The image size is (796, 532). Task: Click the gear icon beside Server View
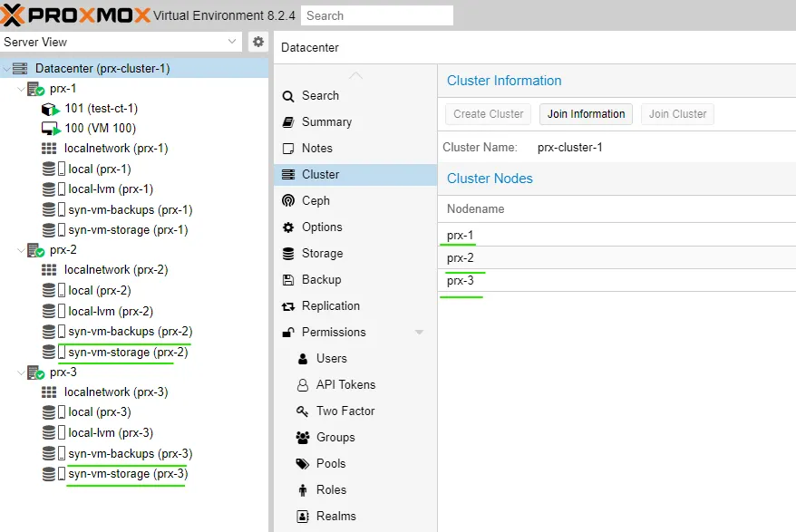pos(258,42)
